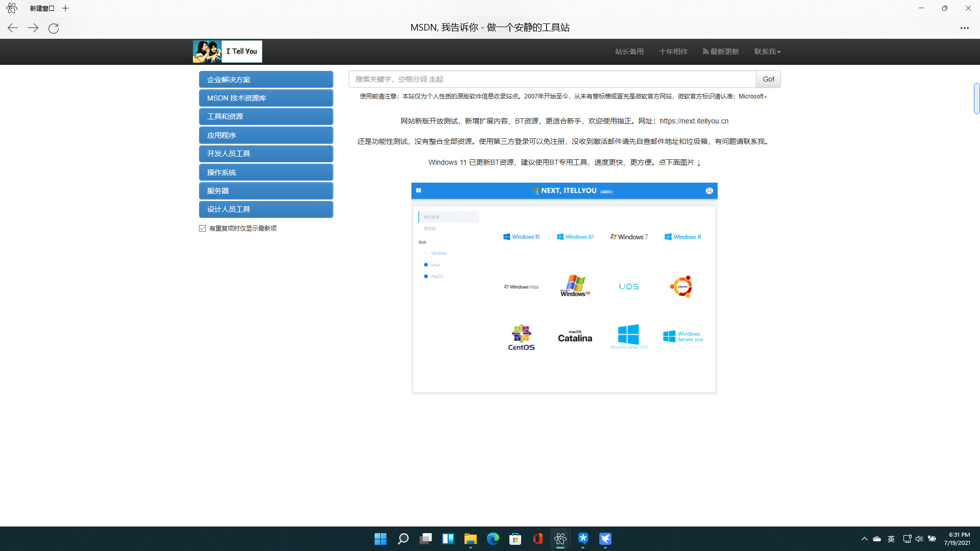Select the Linux radio filter in the preview
The width and height of the screenshot is (980, 551).
point(427,264)
